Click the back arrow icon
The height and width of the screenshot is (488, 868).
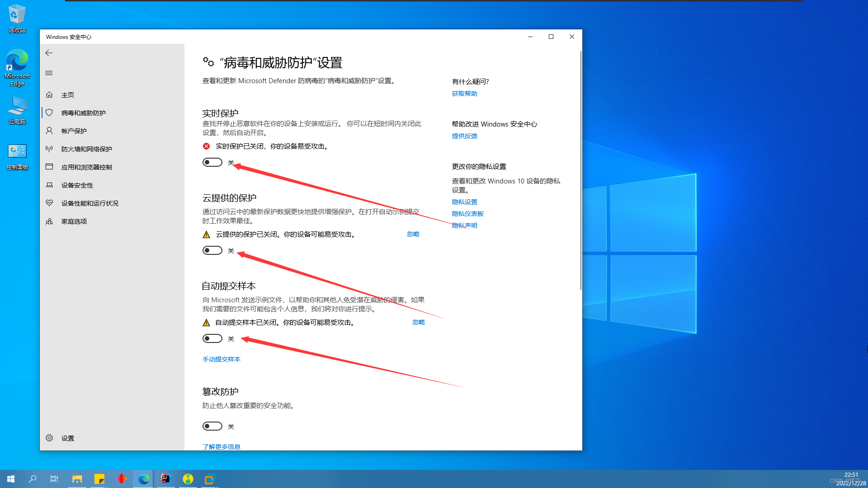click(x=49, y=53)
